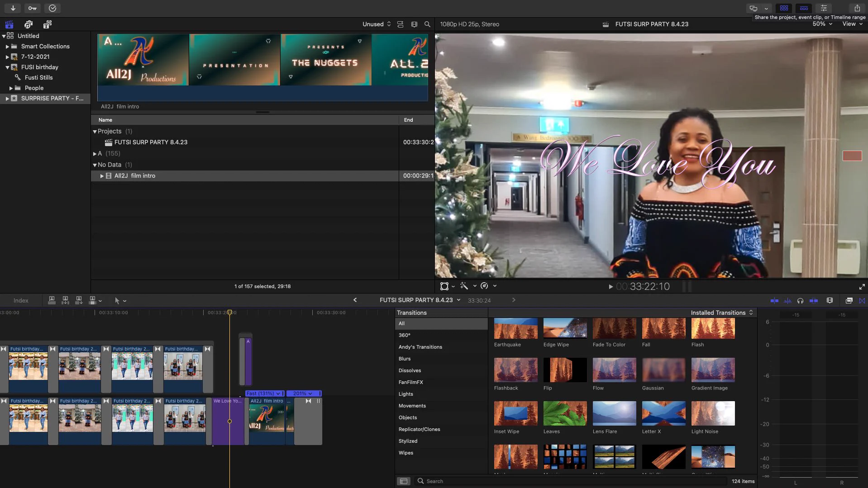Open the Import Media arrow button
The height and width of the screenshot is (488, 868).
coord(13,8)
